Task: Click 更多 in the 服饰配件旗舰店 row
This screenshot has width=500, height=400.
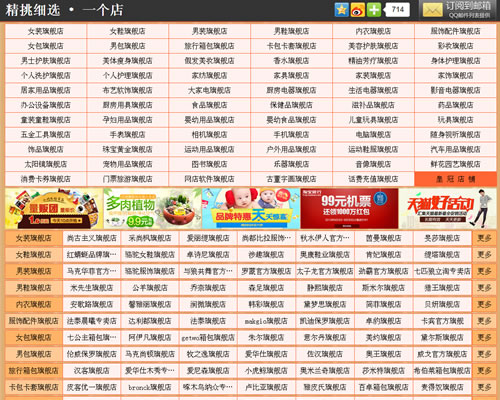Action: pyautogui.click(x=484, y=321)
